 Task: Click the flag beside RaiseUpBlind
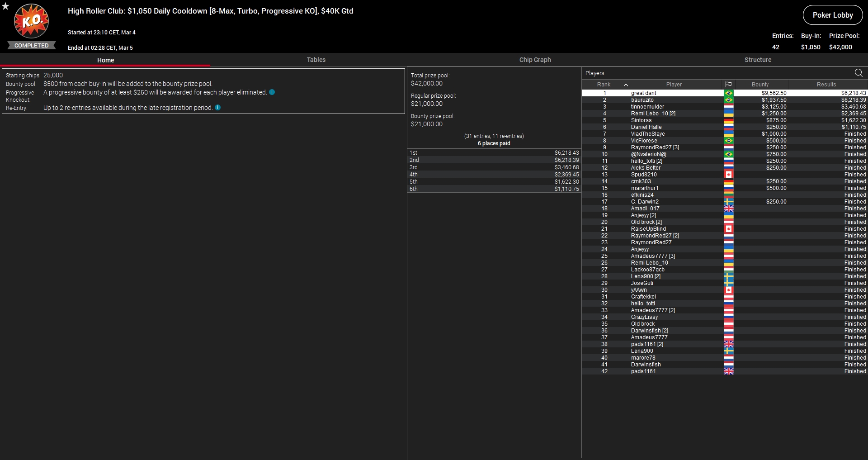(728, 229)
